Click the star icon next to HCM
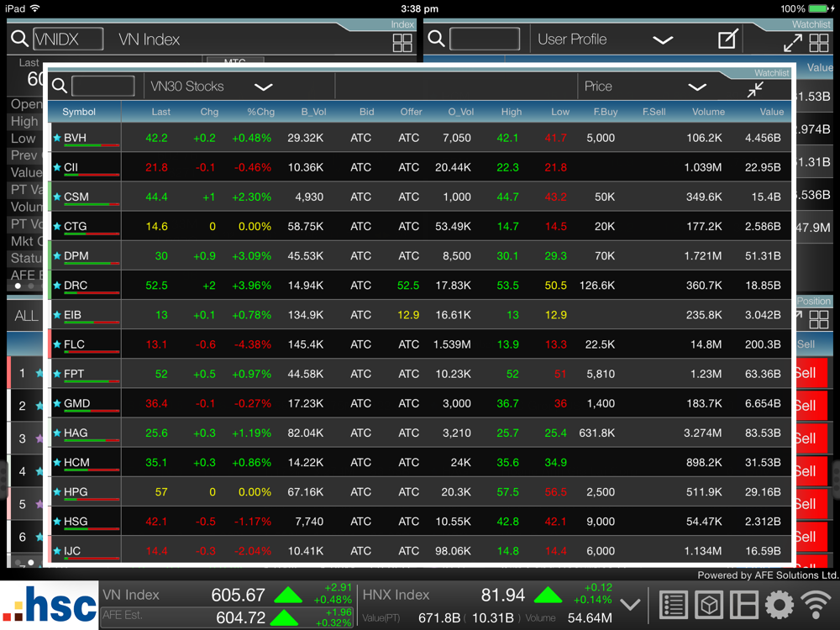 [57, 462]
